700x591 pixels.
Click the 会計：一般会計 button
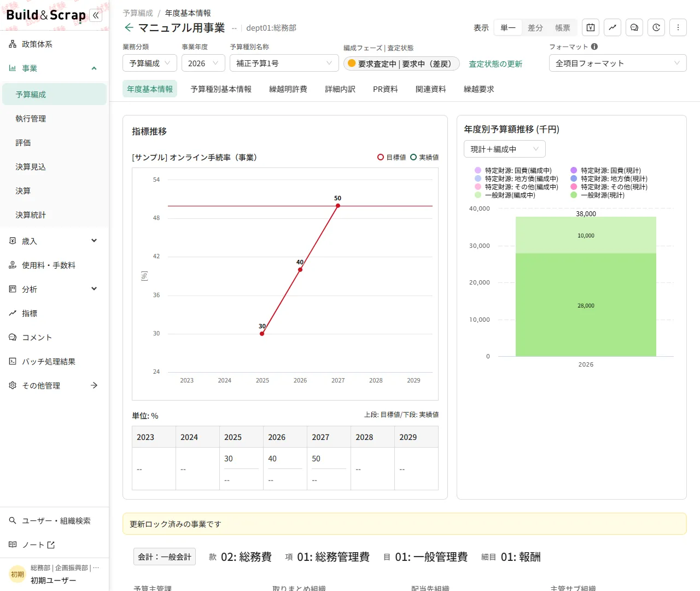click(x=165, y=557)
